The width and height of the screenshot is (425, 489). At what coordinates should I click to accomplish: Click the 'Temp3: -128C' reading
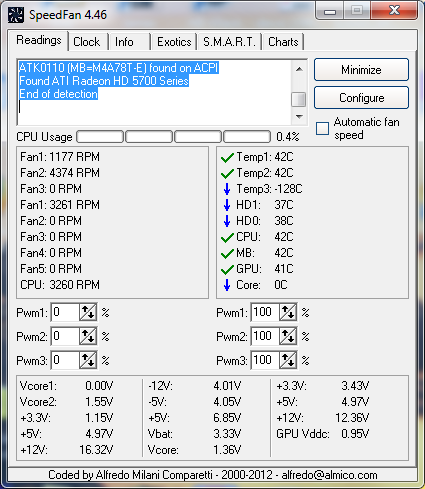pyautogui.click(x=269, y=189)
